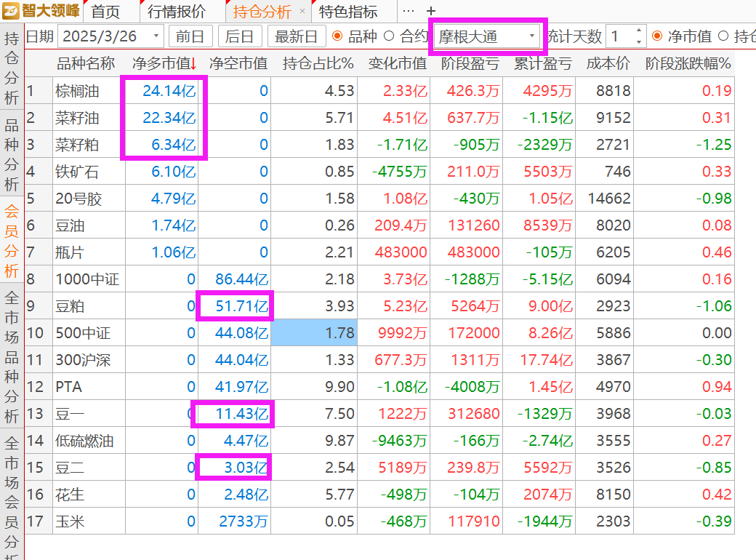This screenshot has width=756, height=560.
Task: Open the ··· more tabs menu
Action: coord(409,11)
